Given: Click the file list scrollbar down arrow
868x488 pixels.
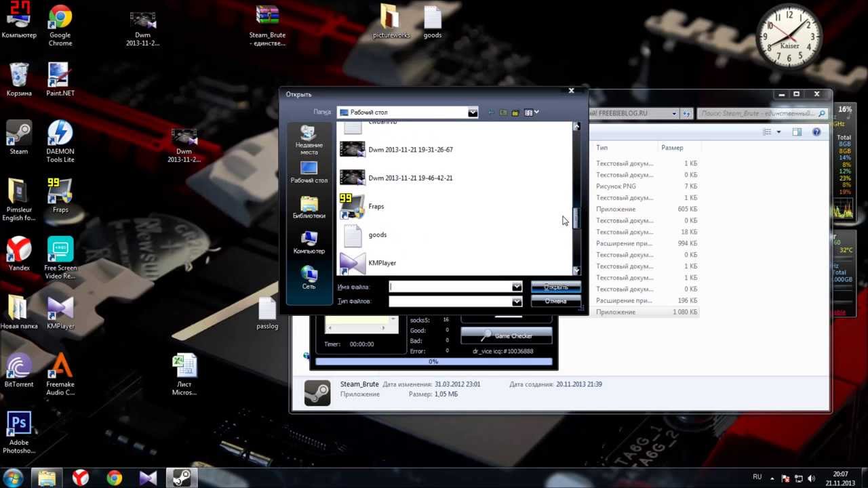Looking at the screenshot, I should (576, 270).
